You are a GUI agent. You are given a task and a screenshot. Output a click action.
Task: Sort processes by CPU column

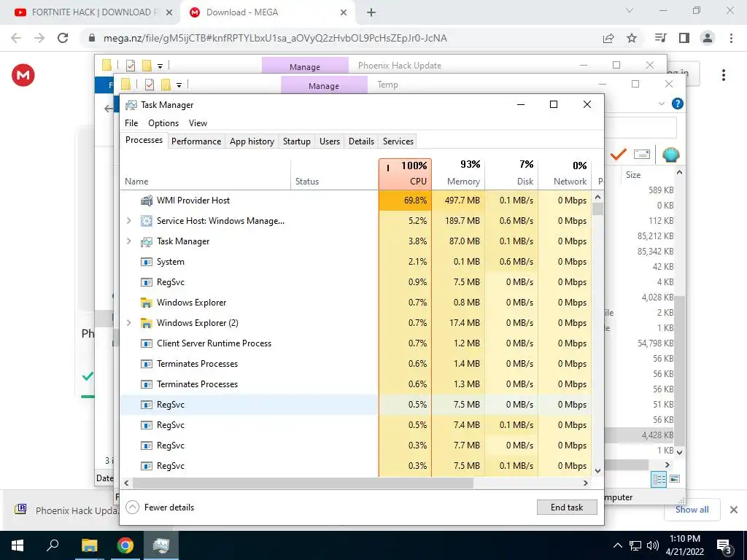click(x=406, y=174)
